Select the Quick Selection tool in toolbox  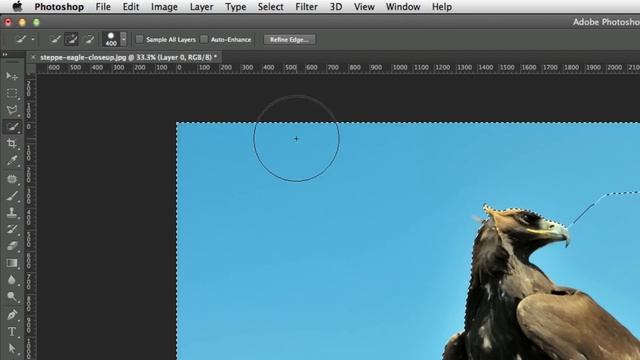click(12, 127)
